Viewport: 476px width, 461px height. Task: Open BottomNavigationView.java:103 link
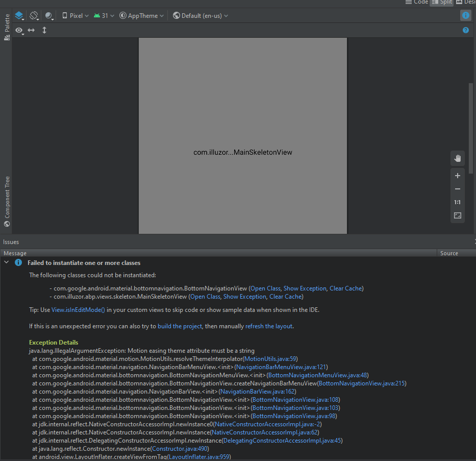point(295,408)
